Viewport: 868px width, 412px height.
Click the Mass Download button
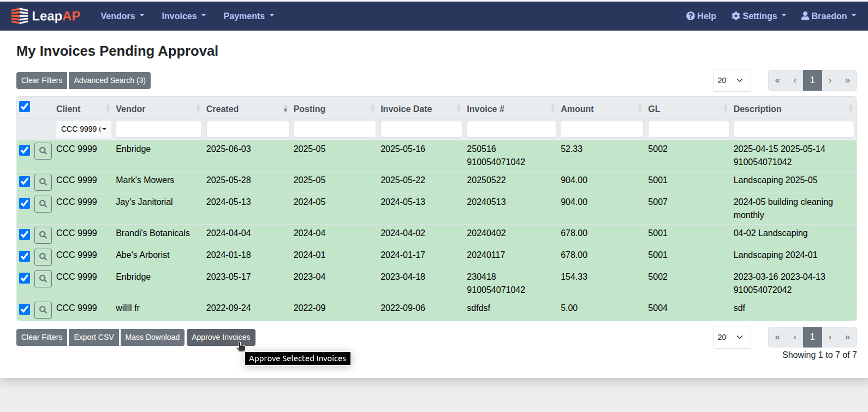tap(152, 337)
